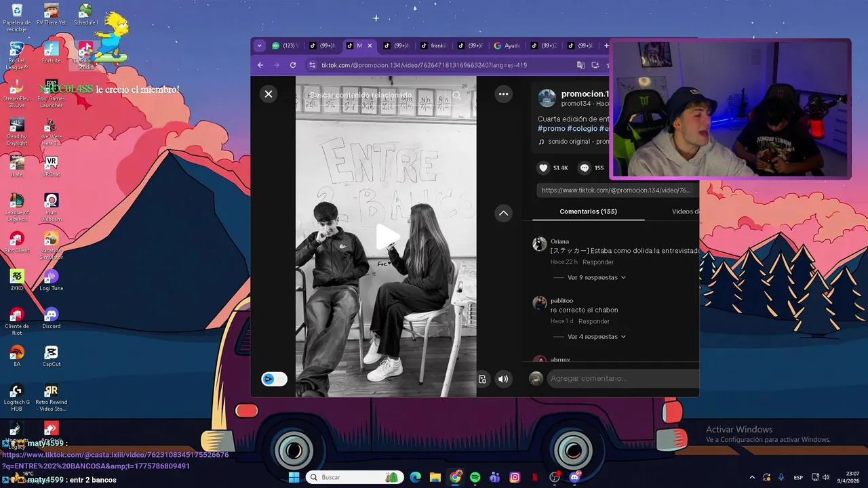This screenshot has width=868, height=488.
Task: Open the Windows Start menu
Action: coord(294,477)
